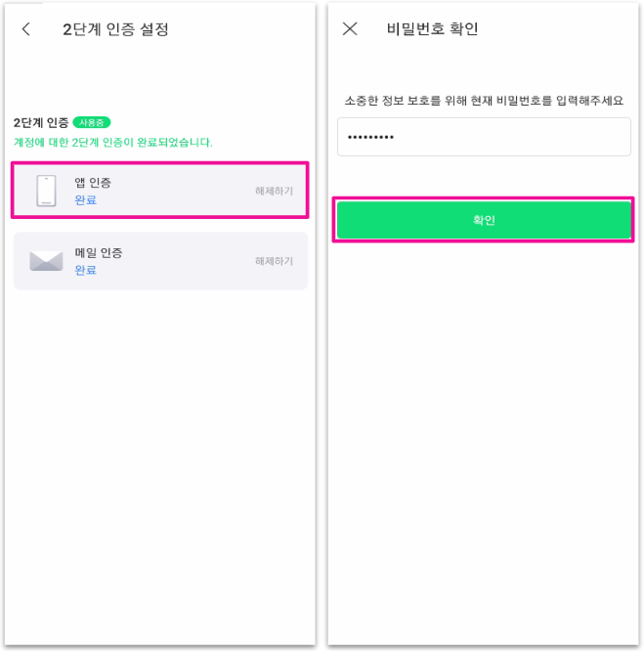This screenshot has width=644, height=651.
Task: Click the bold 2단계 인증 section heading
Action: [41, 122]
